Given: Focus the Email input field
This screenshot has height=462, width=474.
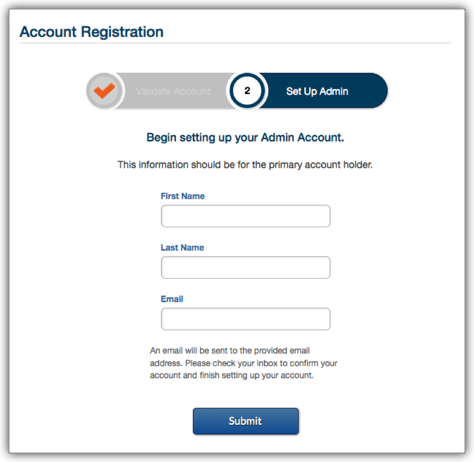Looking at the screenshot, I should tap(246, 319).
